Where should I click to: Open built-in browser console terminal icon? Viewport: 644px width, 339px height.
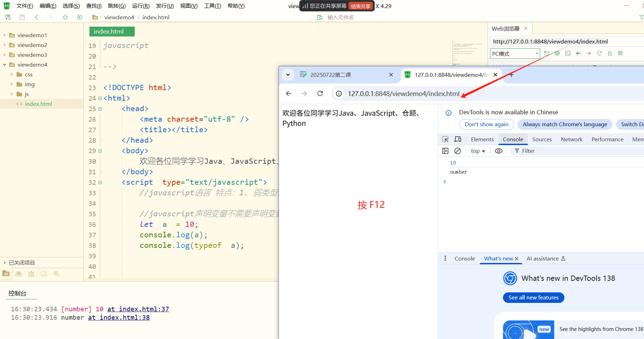[x=568, y=53]
